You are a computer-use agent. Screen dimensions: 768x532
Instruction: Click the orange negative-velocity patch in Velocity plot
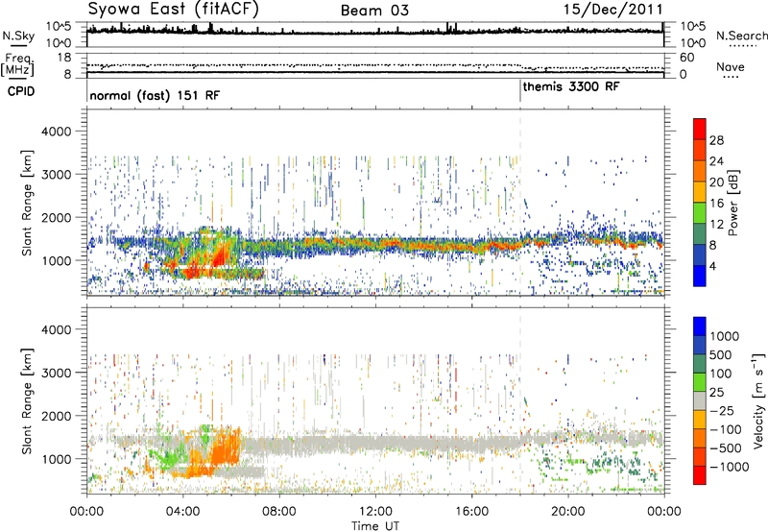(x=227, y=447)
